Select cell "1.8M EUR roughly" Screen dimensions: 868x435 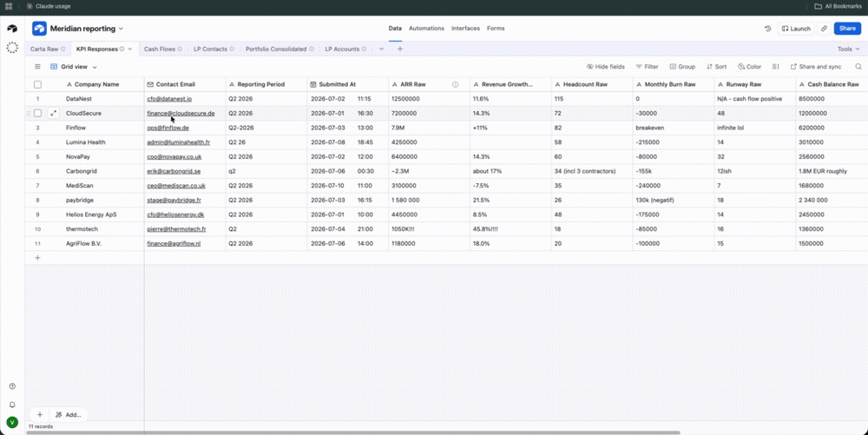pyautogui.click(x=832, y=172)
